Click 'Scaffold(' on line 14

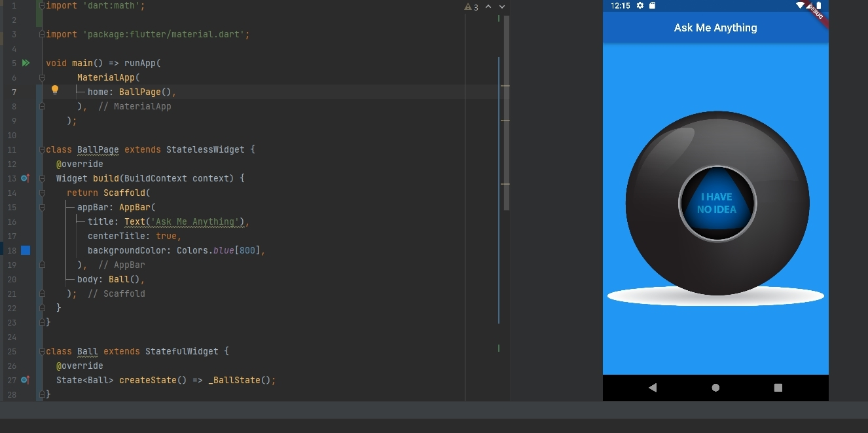(127, 193)
